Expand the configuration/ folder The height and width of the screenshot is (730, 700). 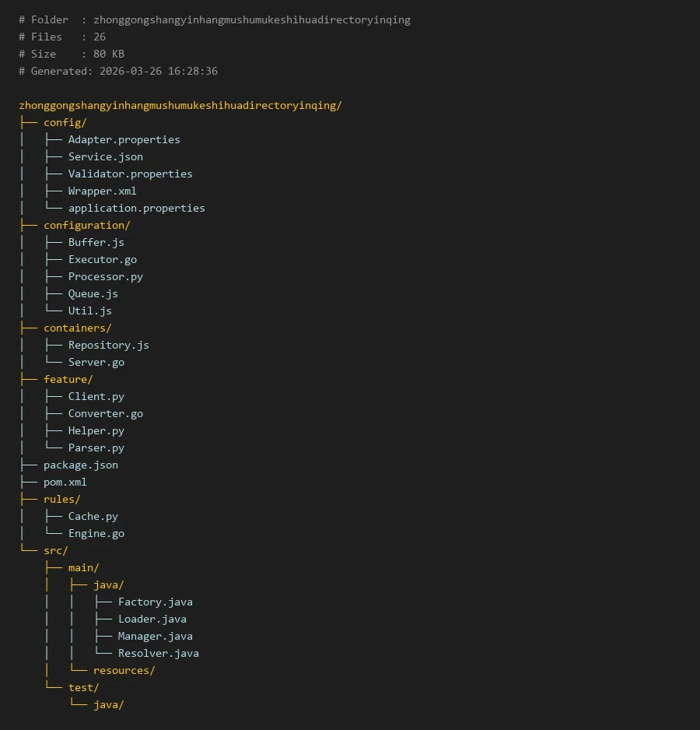[86, 225]
